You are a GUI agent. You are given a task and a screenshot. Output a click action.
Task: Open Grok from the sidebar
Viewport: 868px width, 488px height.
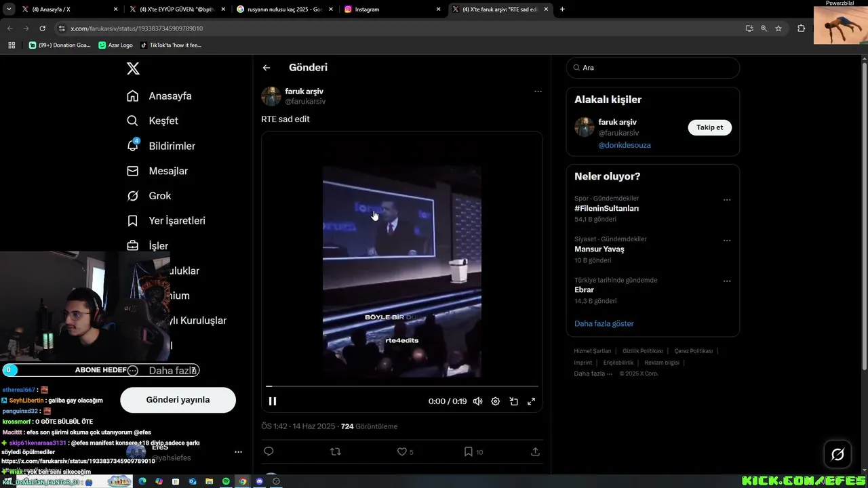(149, 196)
